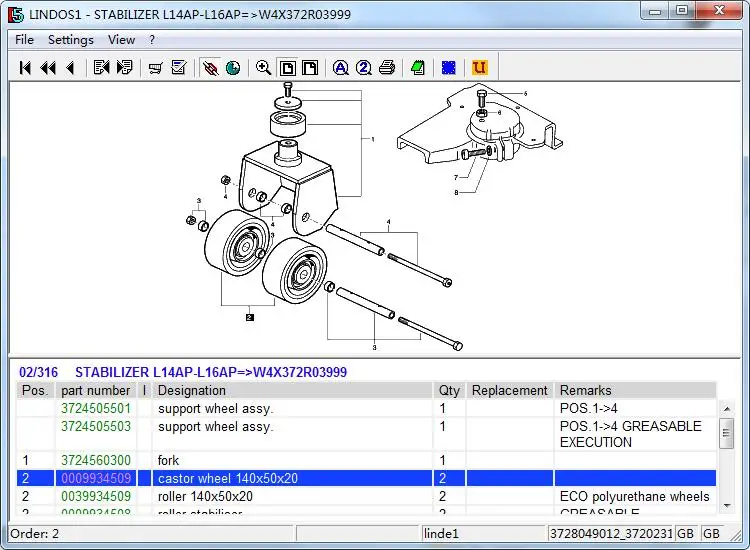Click the orange U icon
This screenshot has height=550, width=750.
click(x=479, y=67)
